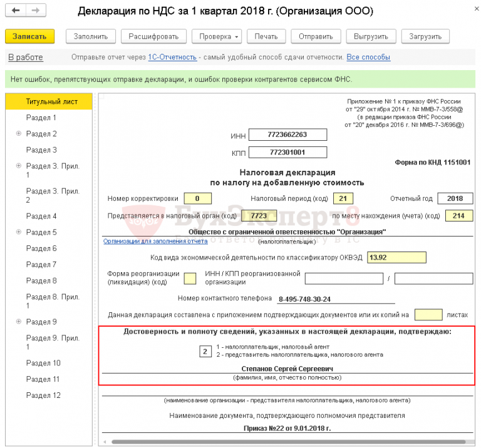Screen dimensions: 481x448
Task: Open the Проверка dropdown menu
Action: pos(217,36)
